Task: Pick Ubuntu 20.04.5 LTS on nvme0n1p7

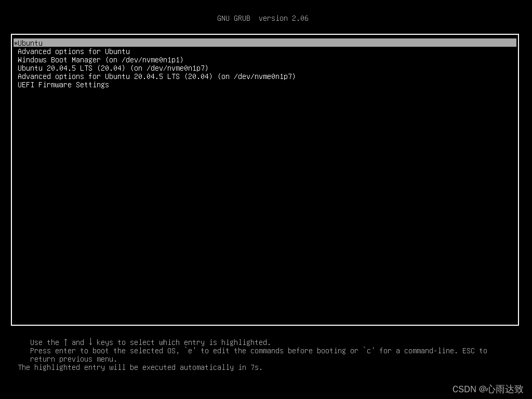Action: coord(113,68)
